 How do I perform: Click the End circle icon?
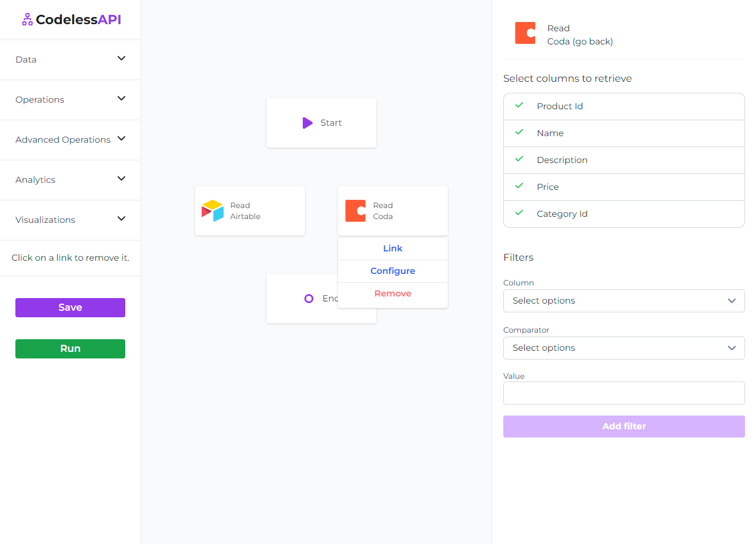point(309,299)
